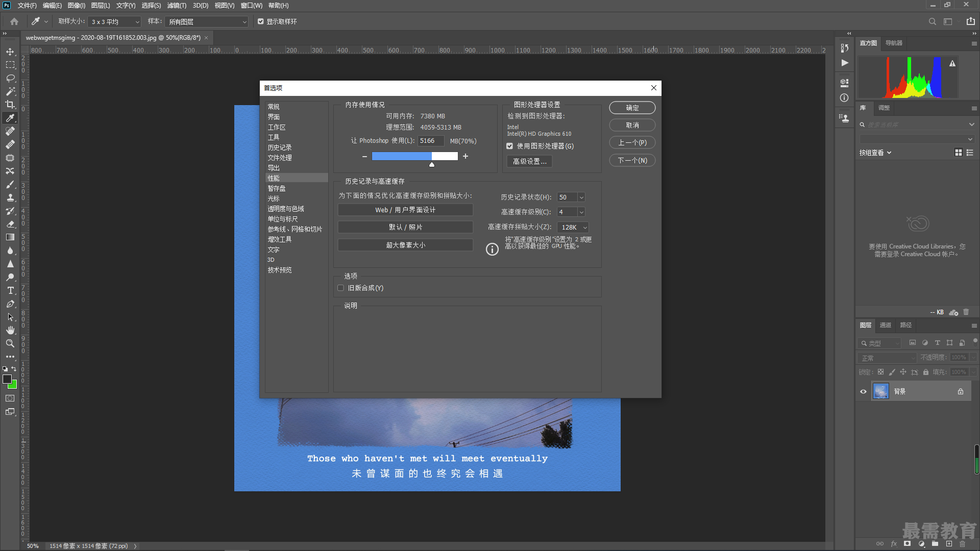Enable Legacy Compositing checkbox
The image size is (980, 551).
click(340, 288)
